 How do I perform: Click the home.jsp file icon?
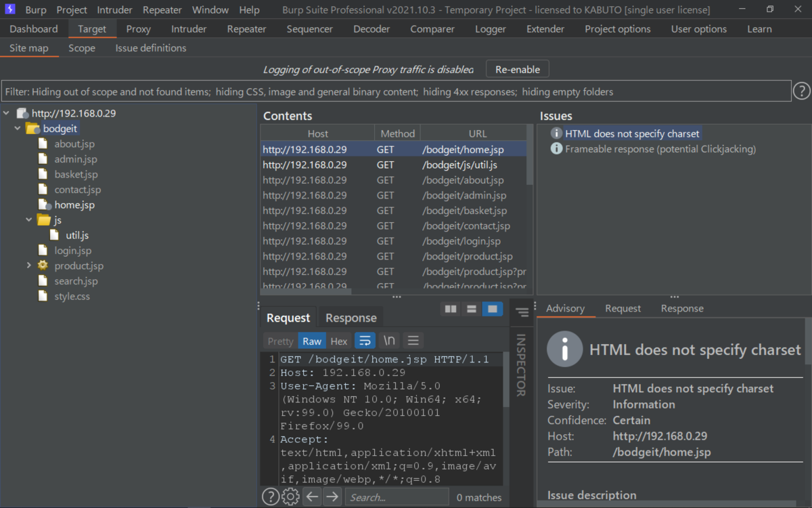[x=44, y=205]
